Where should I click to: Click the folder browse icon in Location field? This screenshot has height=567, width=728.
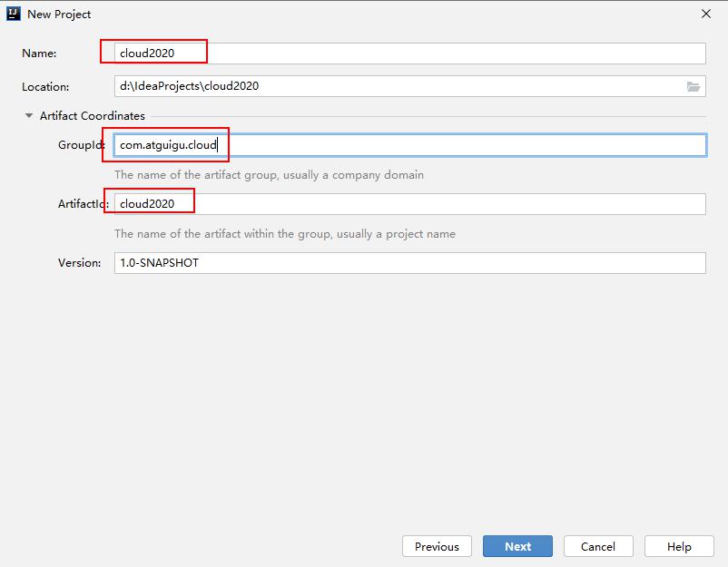tap(694, 86)
